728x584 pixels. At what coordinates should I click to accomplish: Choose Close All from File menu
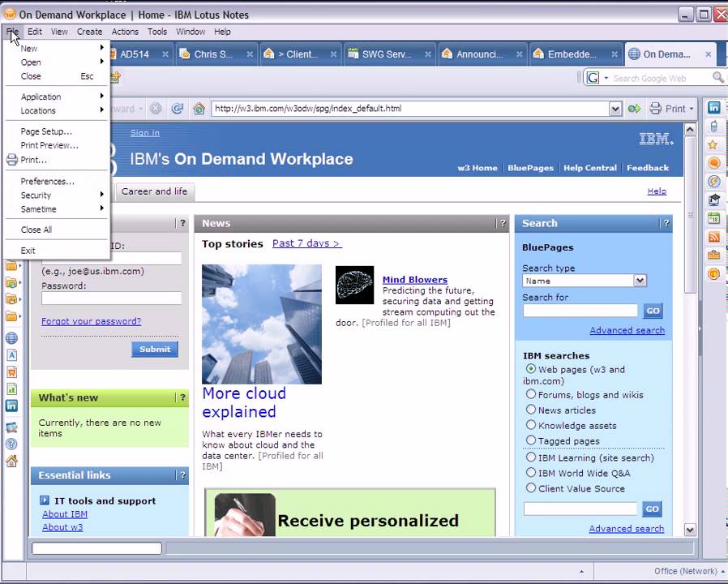point(56,230)
